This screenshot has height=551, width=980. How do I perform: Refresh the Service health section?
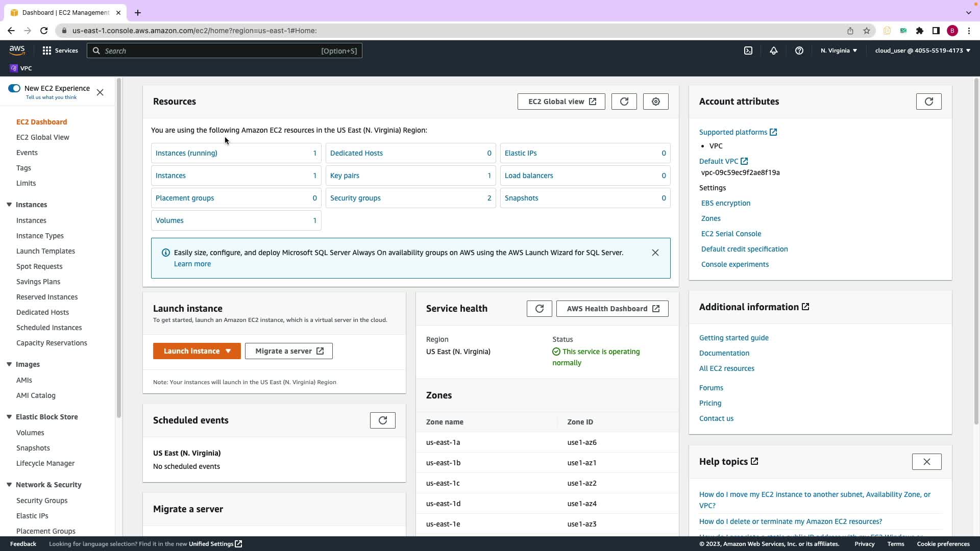(x=539, y=309)
